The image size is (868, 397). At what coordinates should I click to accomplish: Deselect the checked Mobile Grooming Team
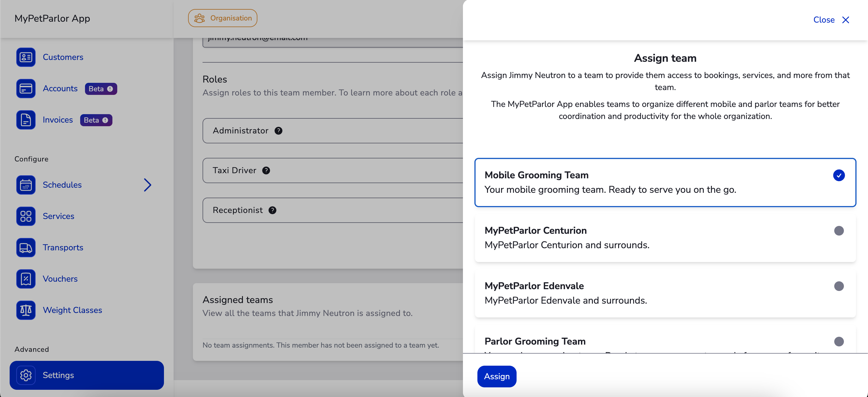click(x=838, y=175)
